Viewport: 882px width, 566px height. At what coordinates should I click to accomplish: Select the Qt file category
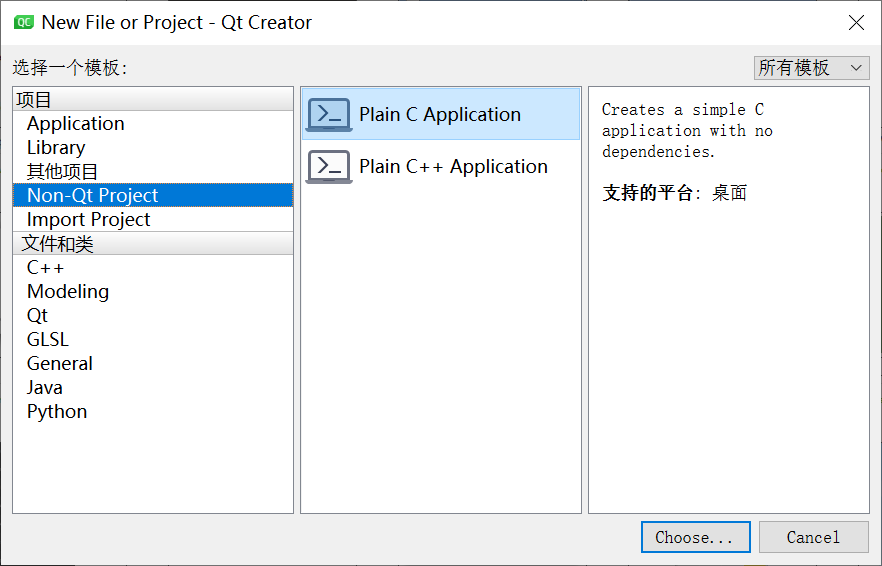38,316
